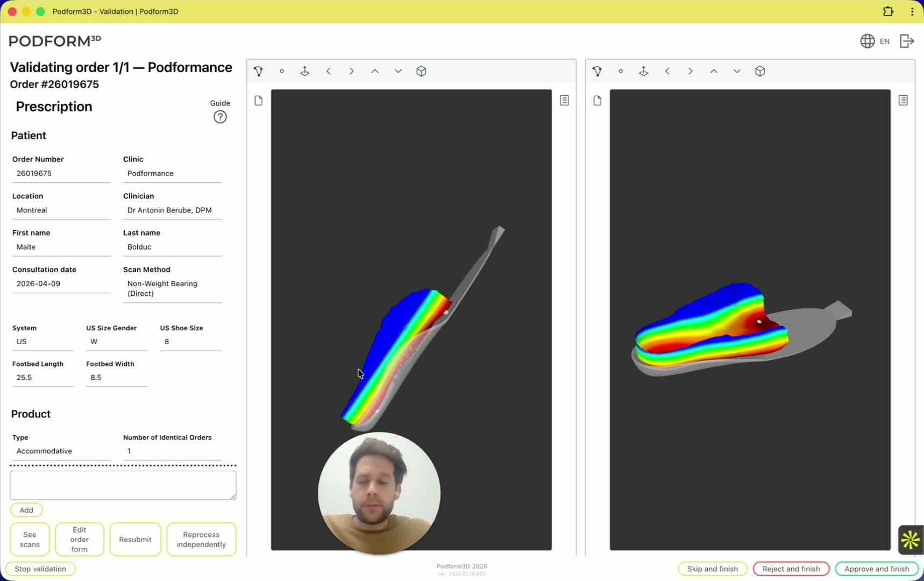The height and width of the screenshot is (581, 924).
Task: Click the US Size Gender field showing W
Action: (x=117, y=342)
